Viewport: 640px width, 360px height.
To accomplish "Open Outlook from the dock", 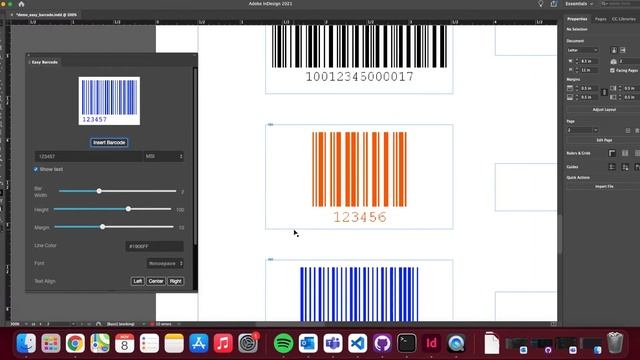I will pyautogui.click(x=308, y=343).
